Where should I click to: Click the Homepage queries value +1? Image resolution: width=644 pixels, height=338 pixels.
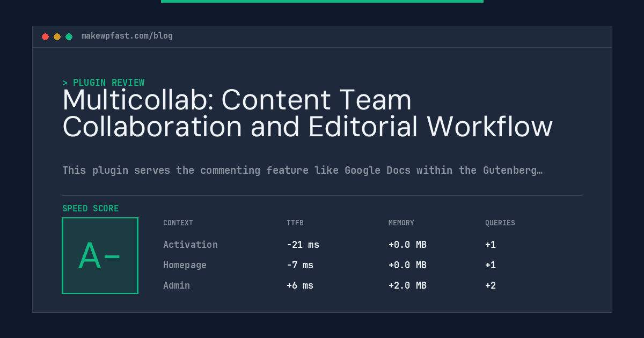tap(491, 265)
